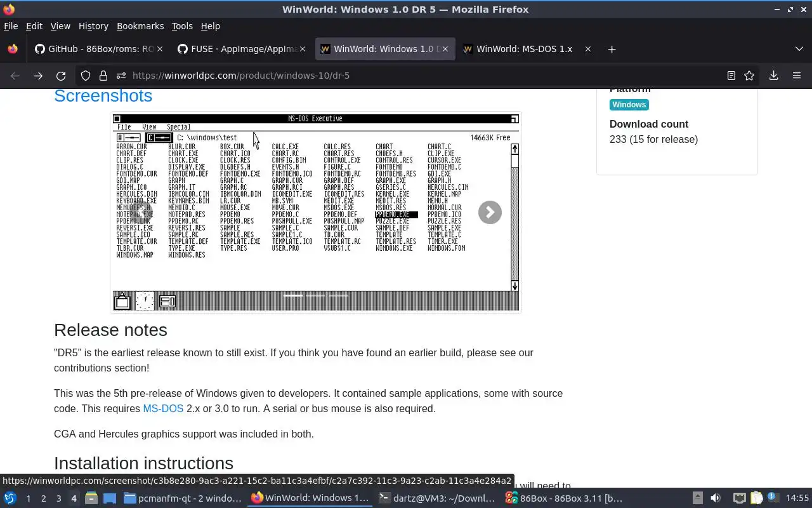
Task: Open the clipboard tray icon
Action: point(756,498)
